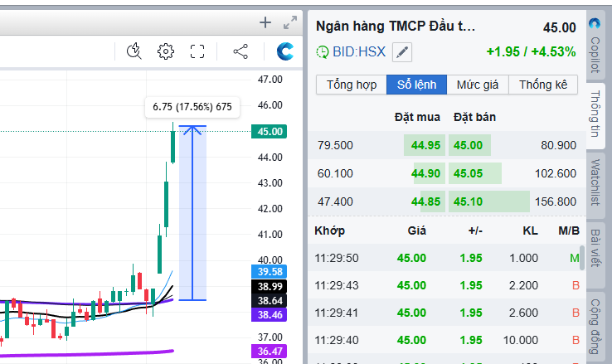This screenshot has width=612, height=364.
Task: Click the 38.46 purple indicator price label
Action: 269,314
